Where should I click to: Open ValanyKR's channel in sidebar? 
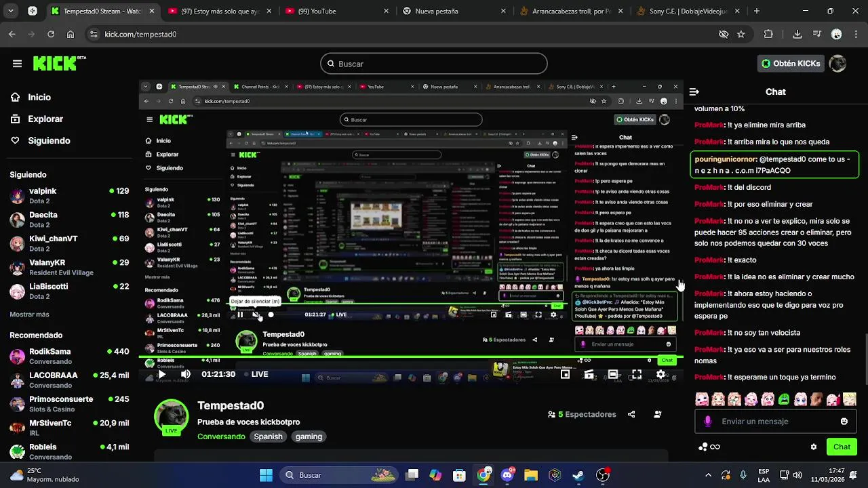coord(69,267)
